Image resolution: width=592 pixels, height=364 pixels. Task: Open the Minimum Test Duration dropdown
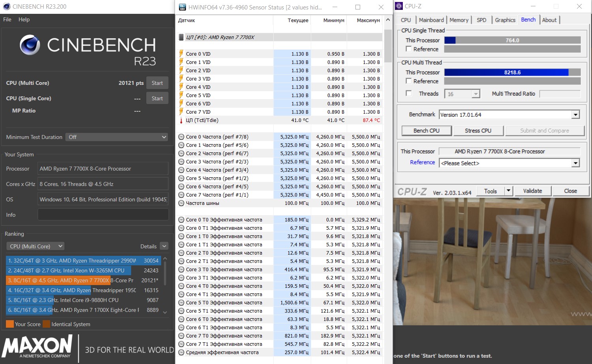click(117, 137)
